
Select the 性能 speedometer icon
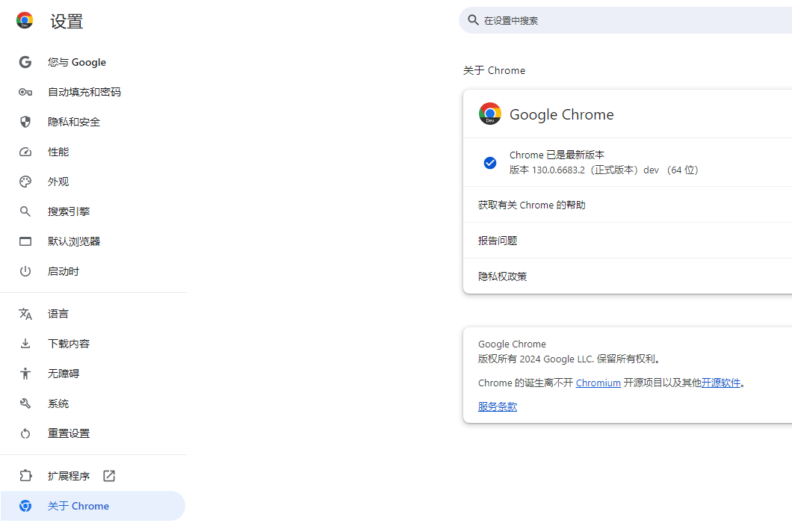coord(25,152)
